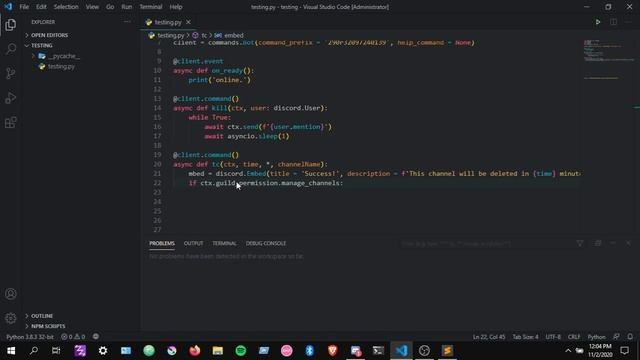This screenshot has width=640, height=360.
Task: Open notifications bell in status bar
Action: point(630,337)
